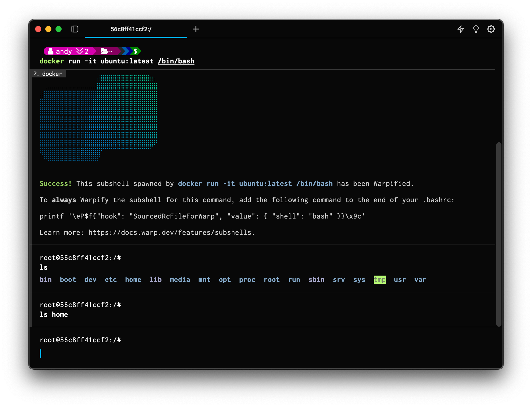Click the highlighted tmp directory
Image resolution: width=532 pixels, height=407 pixels.
(x=379, y=280)
